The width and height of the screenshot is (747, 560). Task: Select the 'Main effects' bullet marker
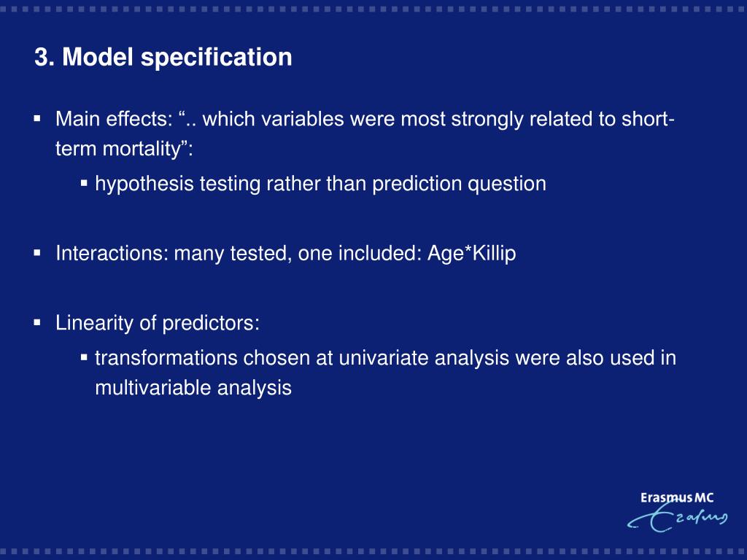click(38, 118)
